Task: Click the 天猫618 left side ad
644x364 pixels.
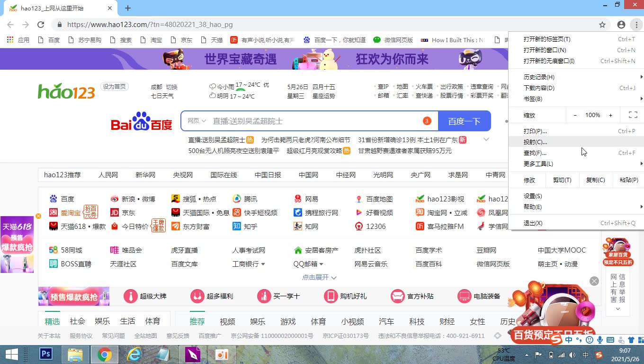Action: click(x=17, y=245)
